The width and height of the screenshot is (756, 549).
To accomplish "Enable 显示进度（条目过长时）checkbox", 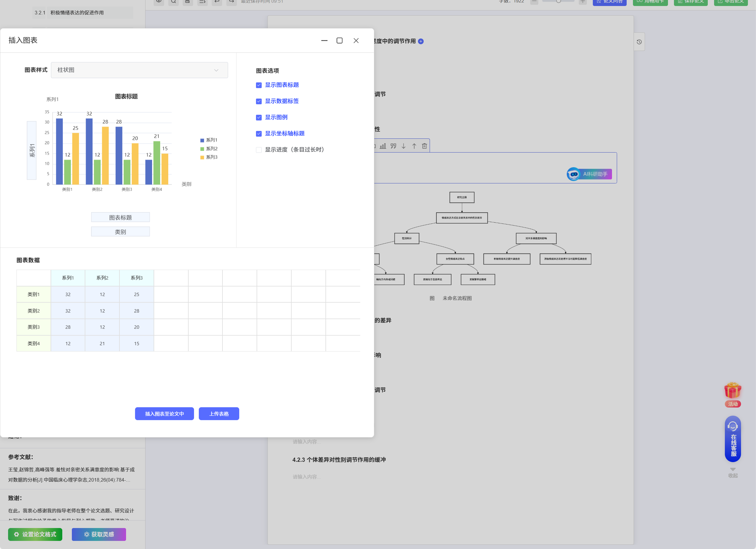I will [259, 150].
